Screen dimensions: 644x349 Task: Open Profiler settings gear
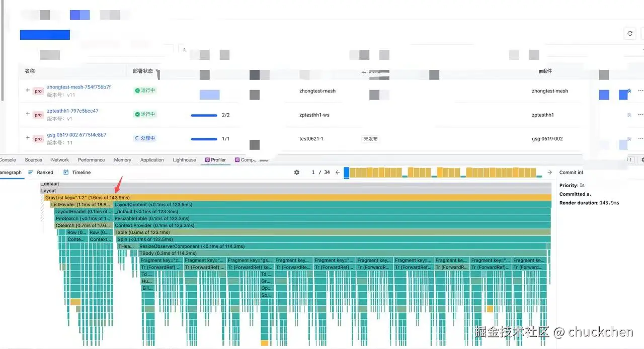click(x=297, y=172)
